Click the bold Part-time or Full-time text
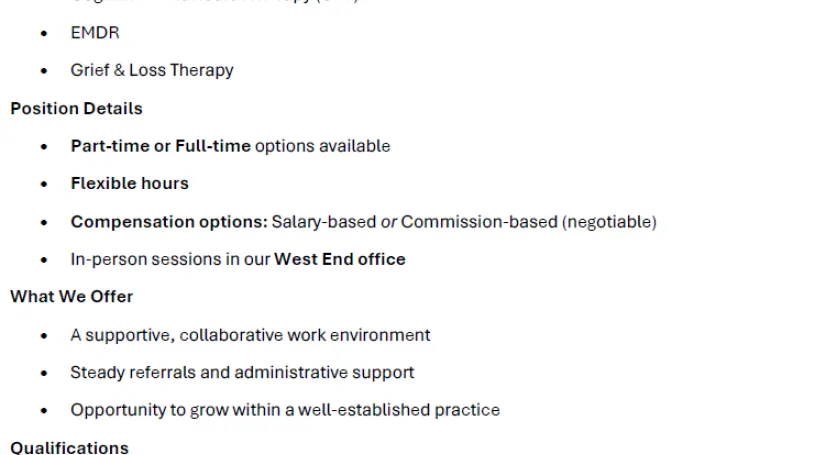The width and height of the screenshot is (815, 455). (x=160, y=146)
